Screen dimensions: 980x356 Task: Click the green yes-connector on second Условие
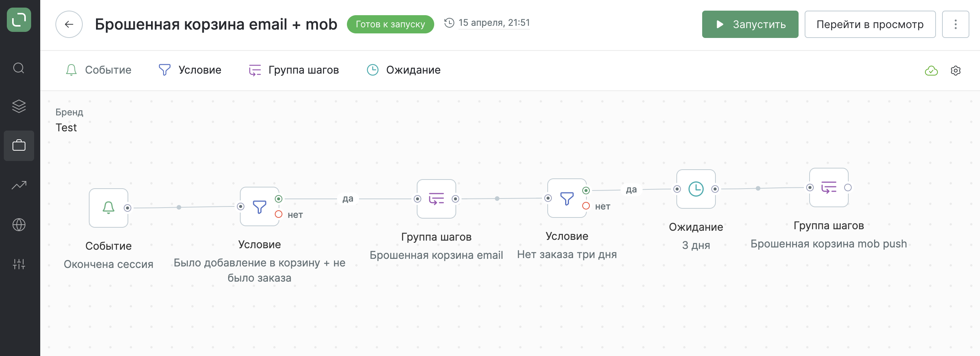coord(586,190)
